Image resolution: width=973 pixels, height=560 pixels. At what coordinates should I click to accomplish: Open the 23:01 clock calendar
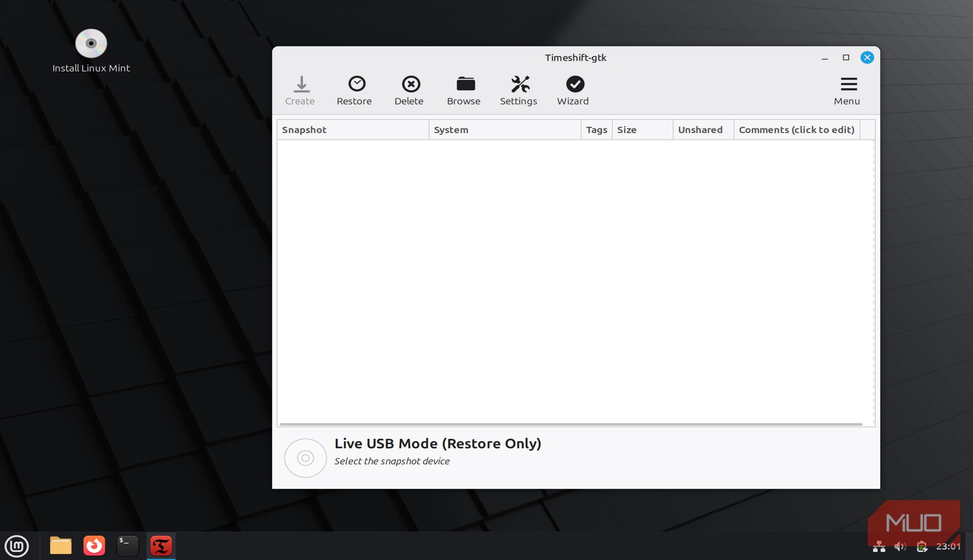coord(948,546)
